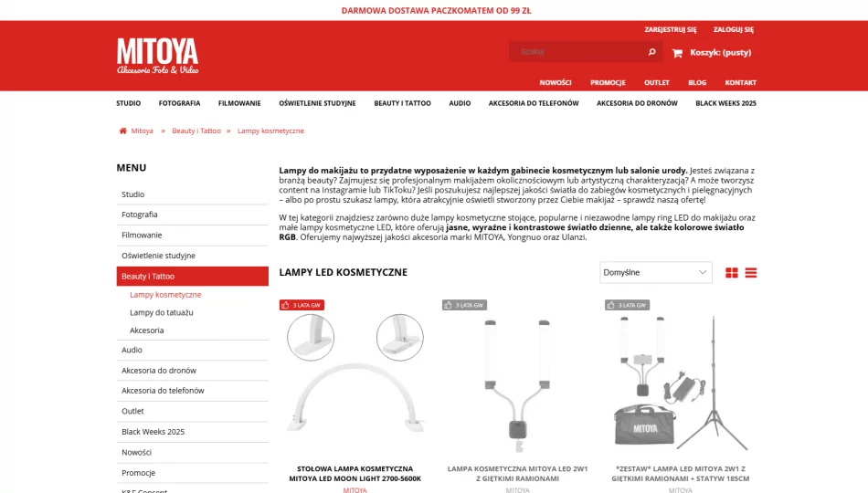Open AUDIO main navigation item

click(x=460, y=103)
